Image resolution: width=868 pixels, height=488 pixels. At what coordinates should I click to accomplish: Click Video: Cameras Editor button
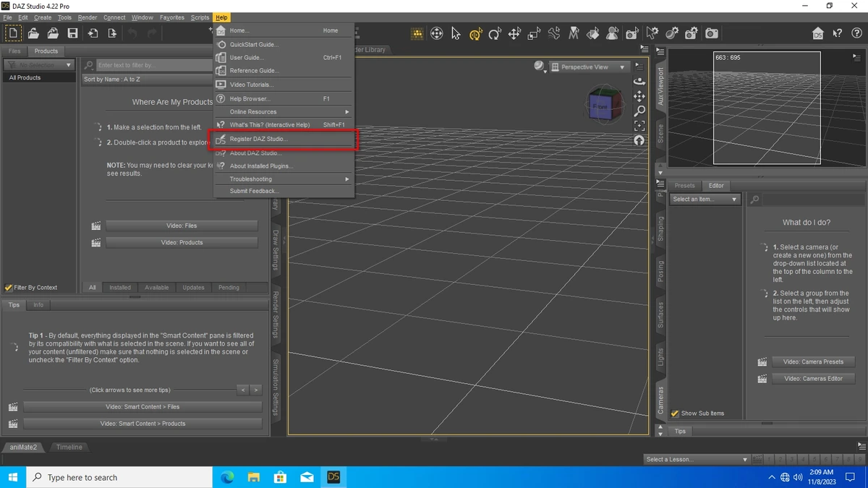coord(813,379)
